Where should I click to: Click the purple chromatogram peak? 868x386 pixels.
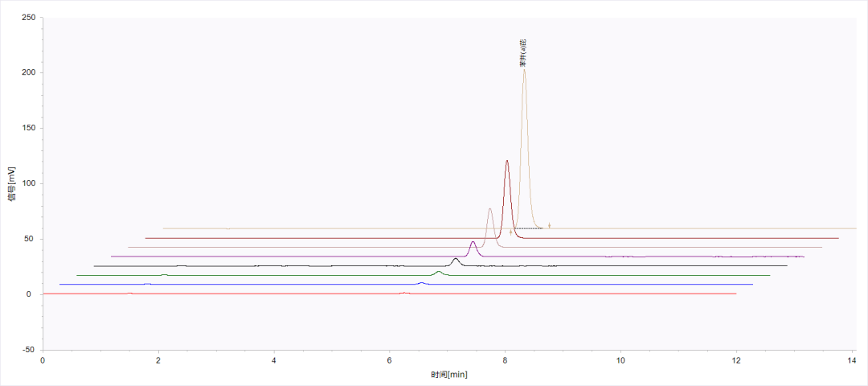473,242
